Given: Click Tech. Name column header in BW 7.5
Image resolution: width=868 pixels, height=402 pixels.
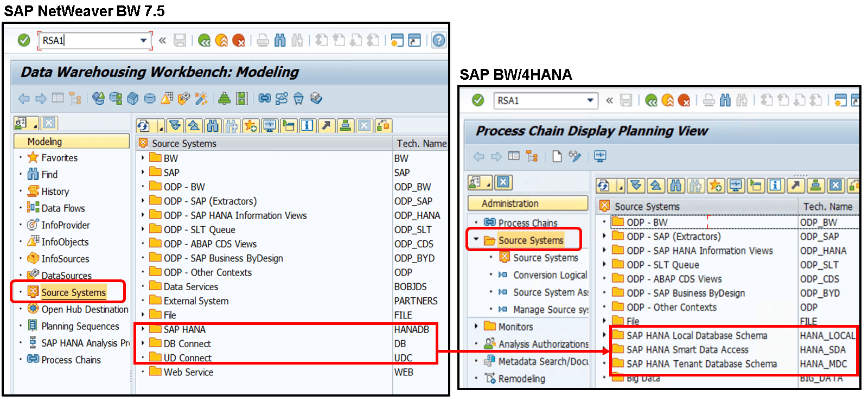Looking at the screenshot, I should pos(422,144).
